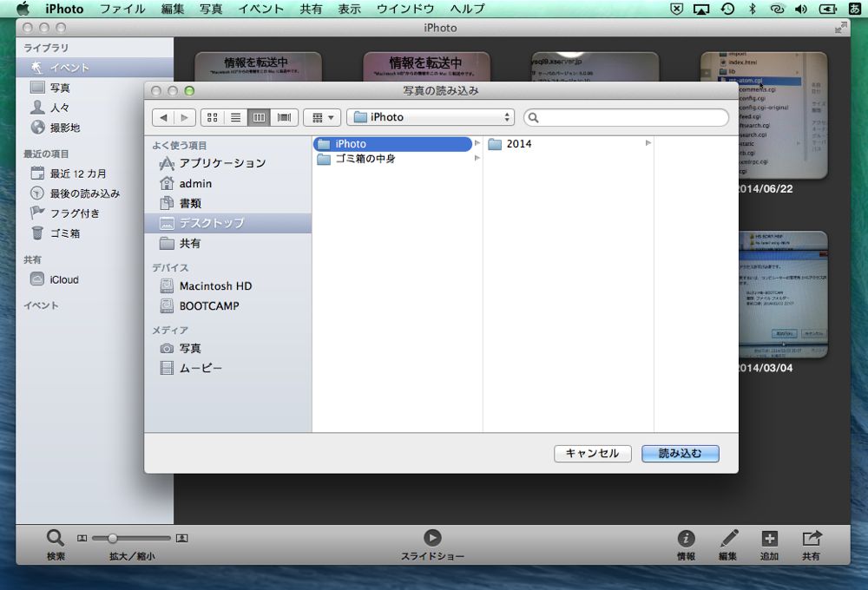Image resolution: width=868 pixels, height=590 pixels.
Task: Click the 読み込む import button
Action: pyautogui.click(x=681, y=453)
